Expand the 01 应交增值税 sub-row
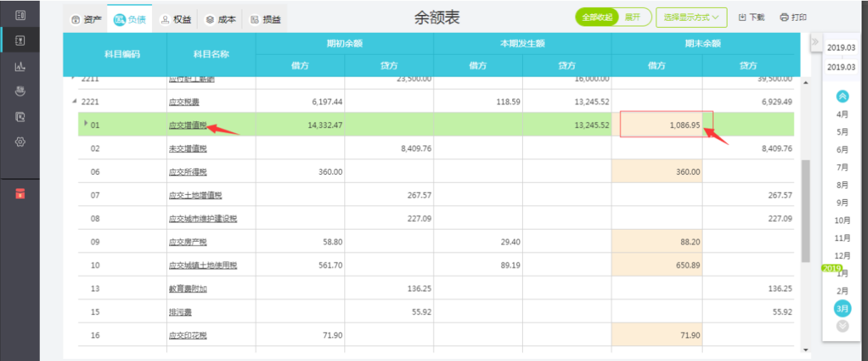868x361 pixels. 86,124
